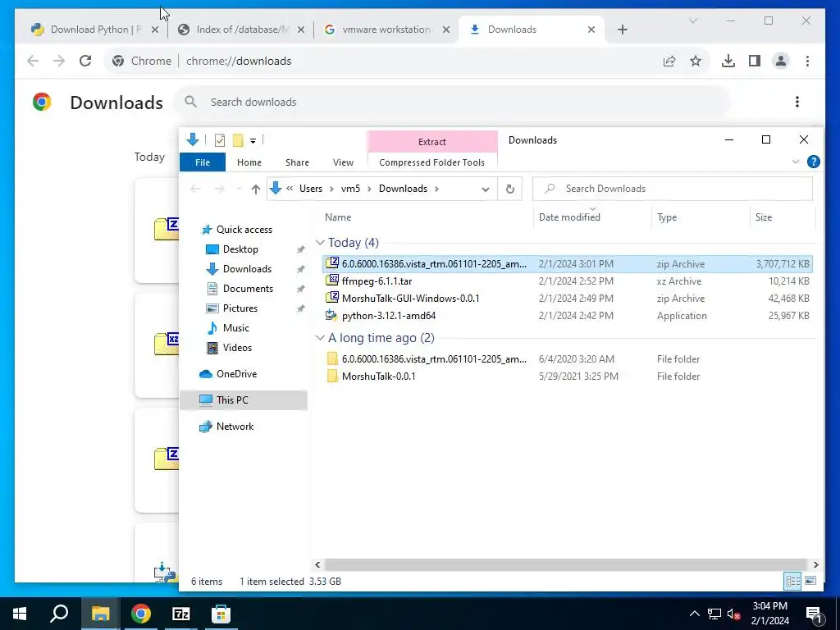Collapse the A long time ago group
Image resolution: width=840 pixels, height=630 pixels.
(321, 338)
